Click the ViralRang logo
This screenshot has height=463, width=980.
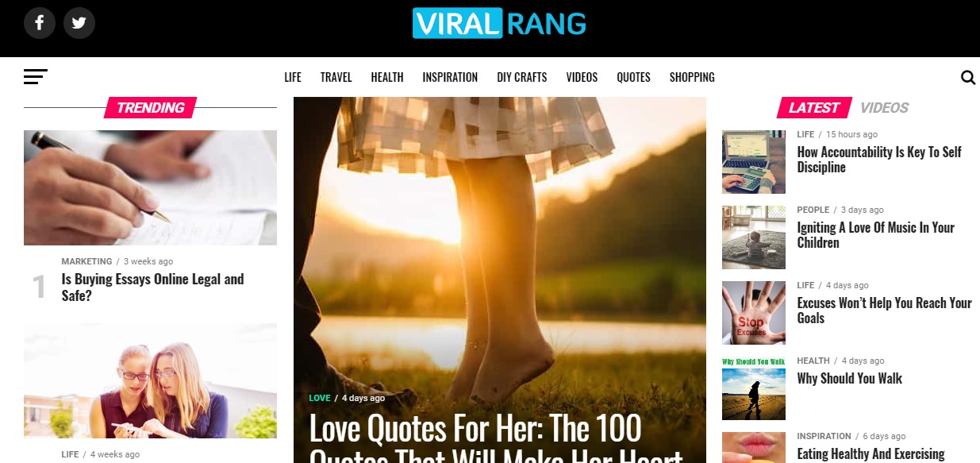499,23
